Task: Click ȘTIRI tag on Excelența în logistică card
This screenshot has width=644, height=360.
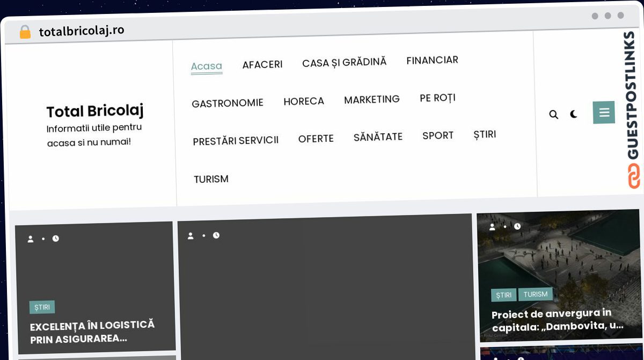Action: pyautogui.click(x=42, y=307)
